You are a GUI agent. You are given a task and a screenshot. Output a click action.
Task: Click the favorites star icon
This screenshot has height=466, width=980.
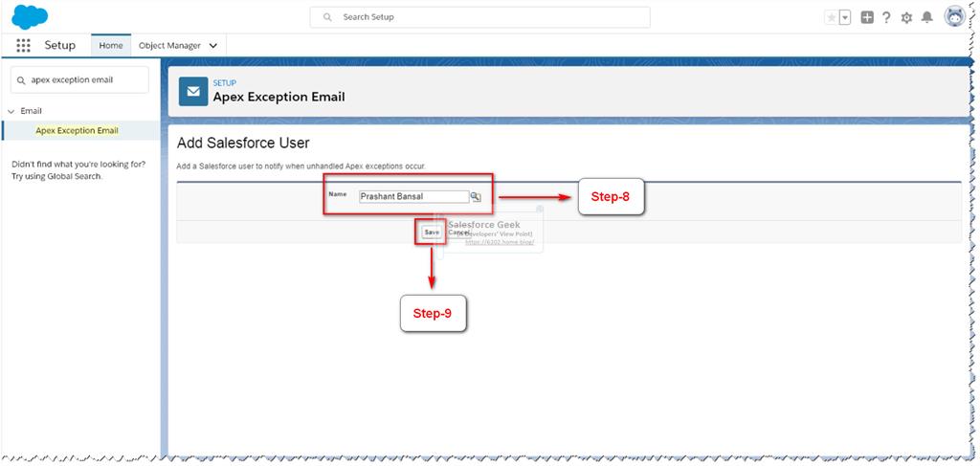832,17
